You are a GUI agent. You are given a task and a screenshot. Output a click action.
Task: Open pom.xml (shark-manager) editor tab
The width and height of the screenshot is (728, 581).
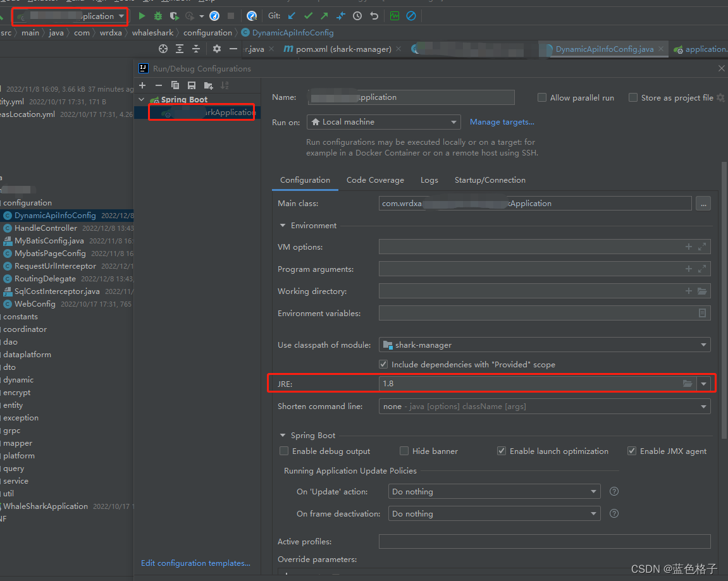pyautogui.click(x=343, y=49)
